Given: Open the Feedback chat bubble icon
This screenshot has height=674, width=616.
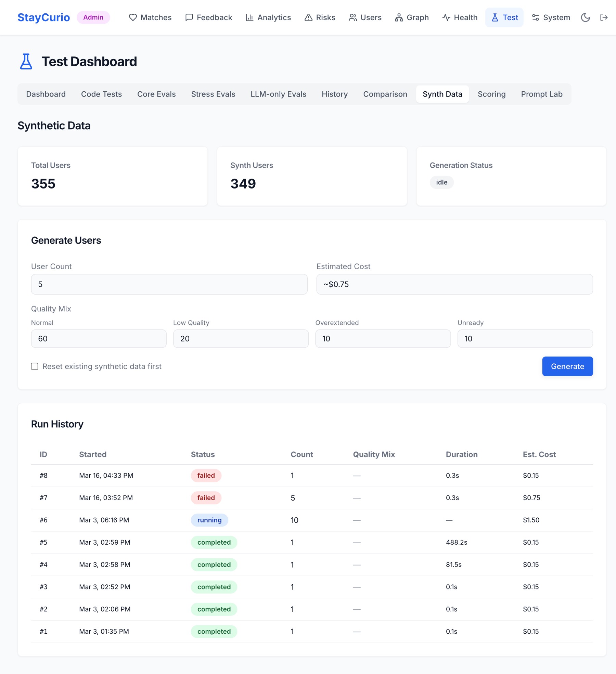Looking at the screenshot, I should 189,17.
